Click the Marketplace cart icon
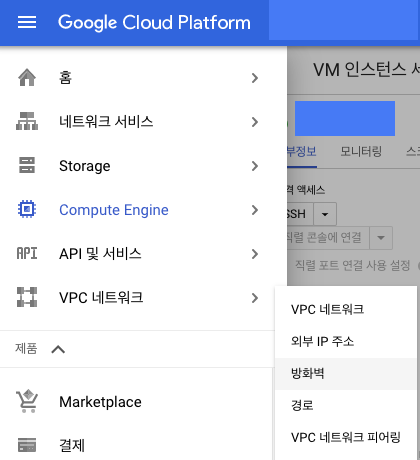420x460 pixels. pyautogui.click(x=27, y=401)
